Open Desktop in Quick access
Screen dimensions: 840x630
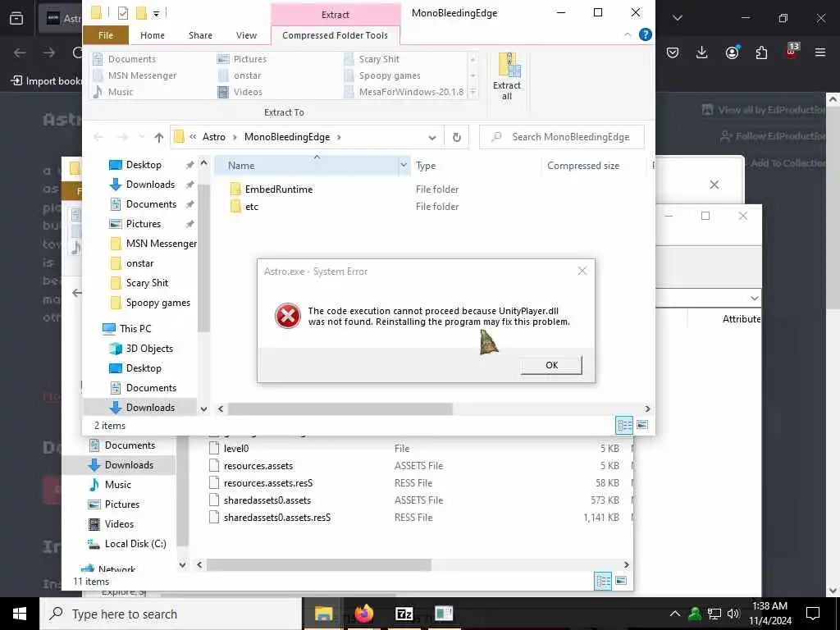click(143, 164)
